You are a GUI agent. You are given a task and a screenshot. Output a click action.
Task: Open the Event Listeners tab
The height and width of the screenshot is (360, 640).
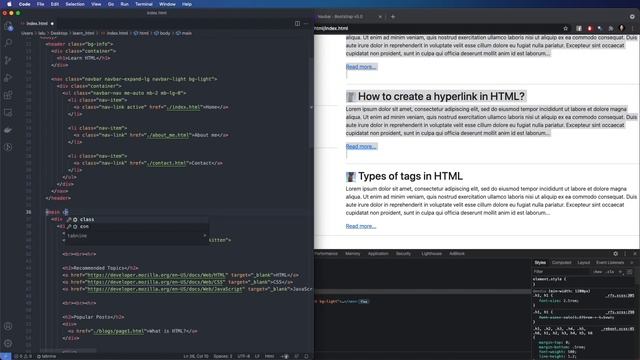tap(610, 262)
